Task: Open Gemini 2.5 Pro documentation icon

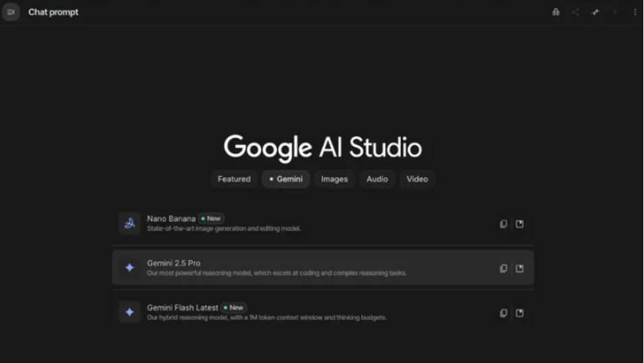Action: (x=520, y=268)
